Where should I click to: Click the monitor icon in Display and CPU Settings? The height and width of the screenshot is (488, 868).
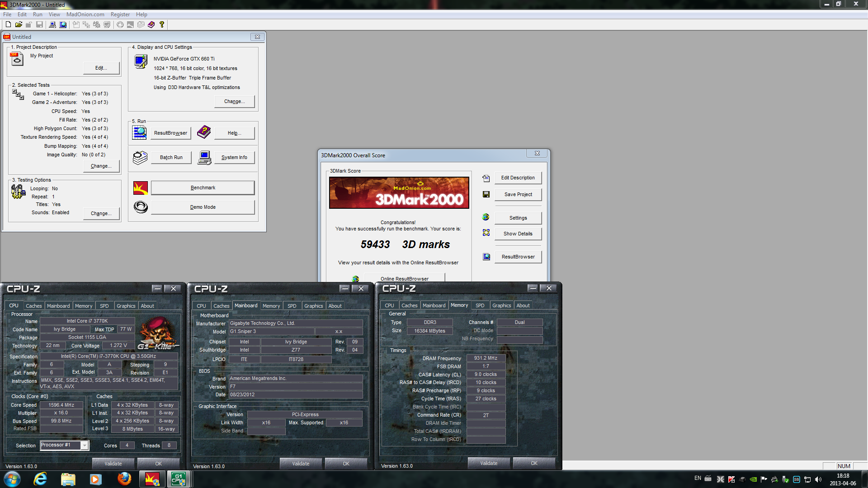click(141, 61)
